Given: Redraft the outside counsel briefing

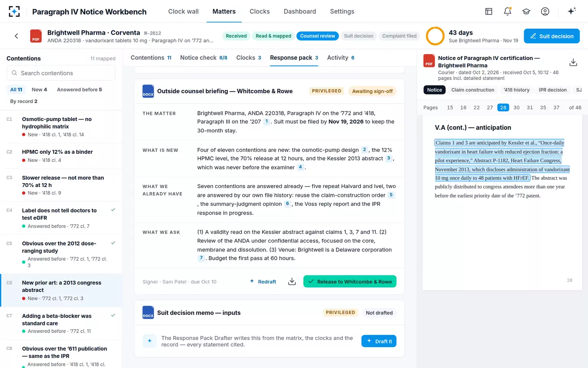Looking at the screenshot, I should point(263,282).
